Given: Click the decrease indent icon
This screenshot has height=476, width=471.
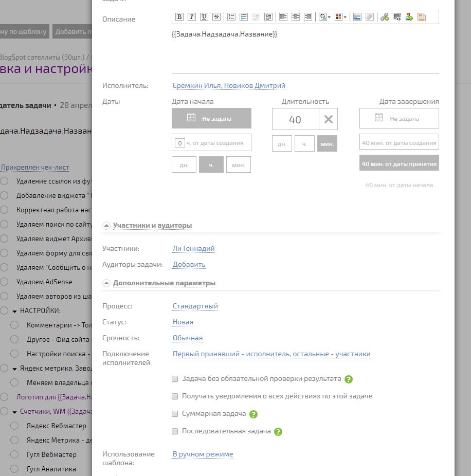Looking at the screenshot, I should coord(256,17).
